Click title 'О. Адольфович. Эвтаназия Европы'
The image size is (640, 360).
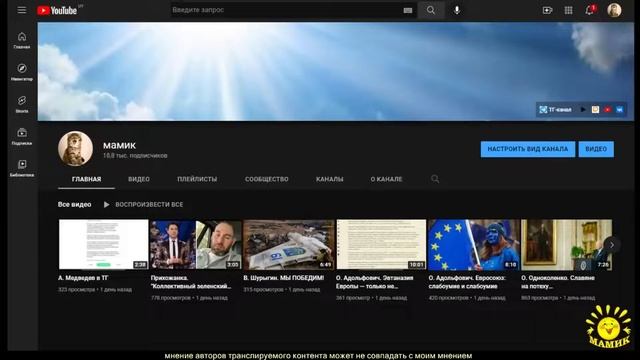374,282
